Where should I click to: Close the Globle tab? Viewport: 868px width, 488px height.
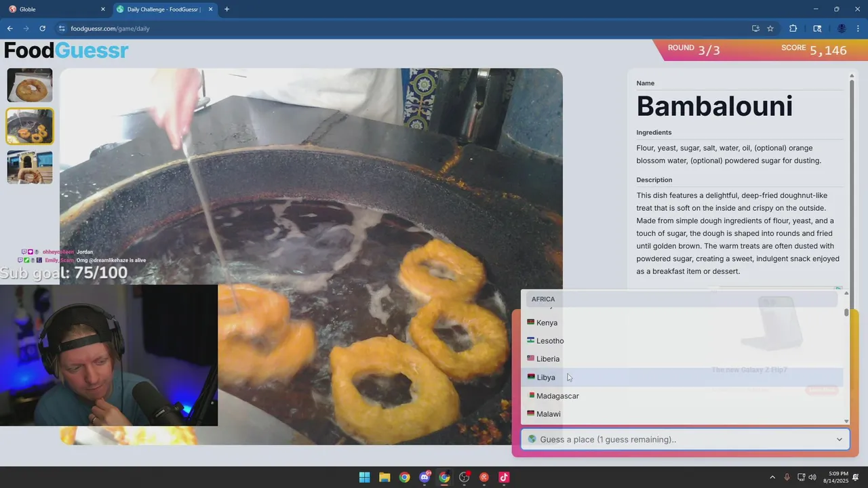tap(103, 9)
